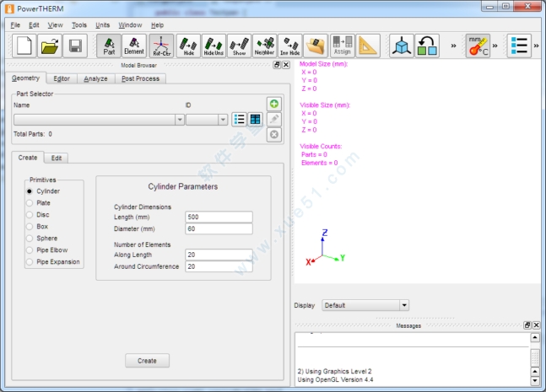Click the Along Length elements field
Screen dimensions: 546x392
point(219,255)
